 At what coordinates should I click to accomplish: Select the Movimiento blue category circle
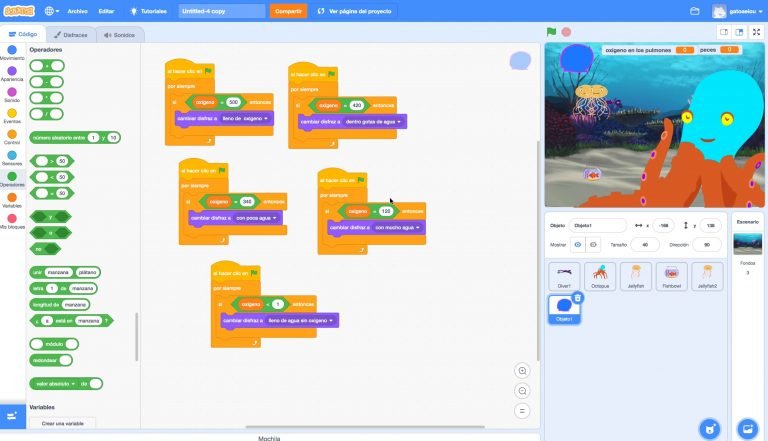[12, 48]
